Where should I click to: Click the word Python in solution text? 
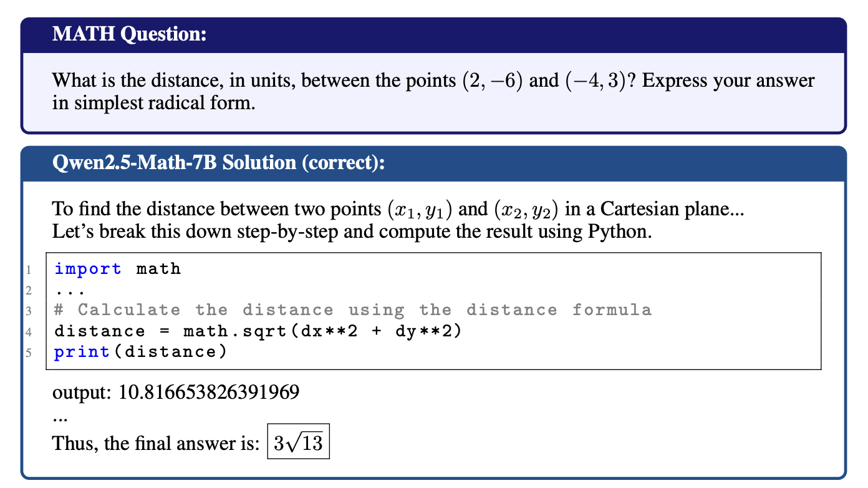click(x=618, y=232)
